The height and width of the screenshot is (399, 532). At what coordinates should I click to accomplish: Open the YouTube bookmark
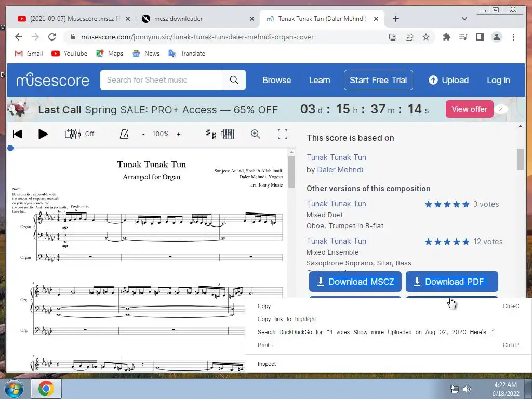69,54
